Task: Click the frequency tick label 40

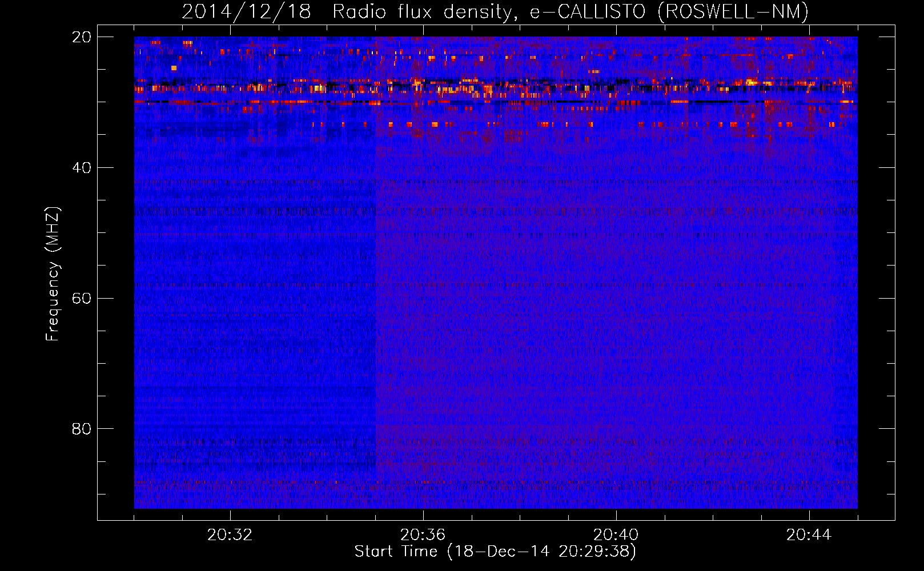Action: 81,168
